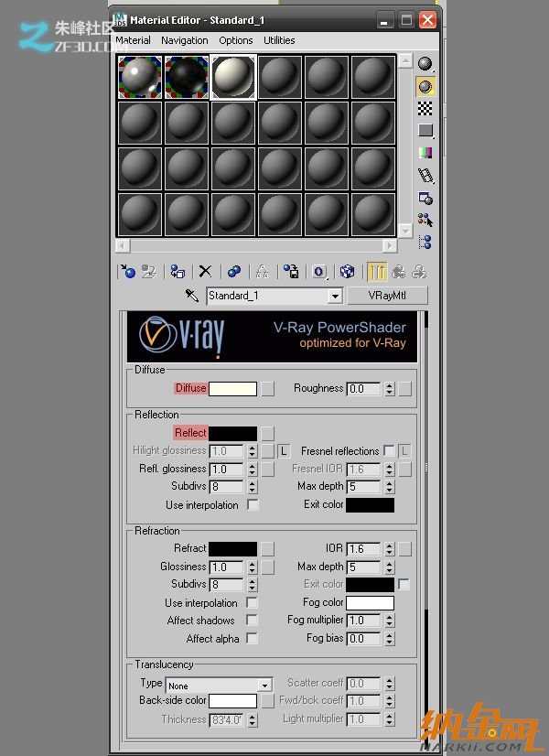Click the Roughness map button
The image size is (549, 756).
pos(404,389)
